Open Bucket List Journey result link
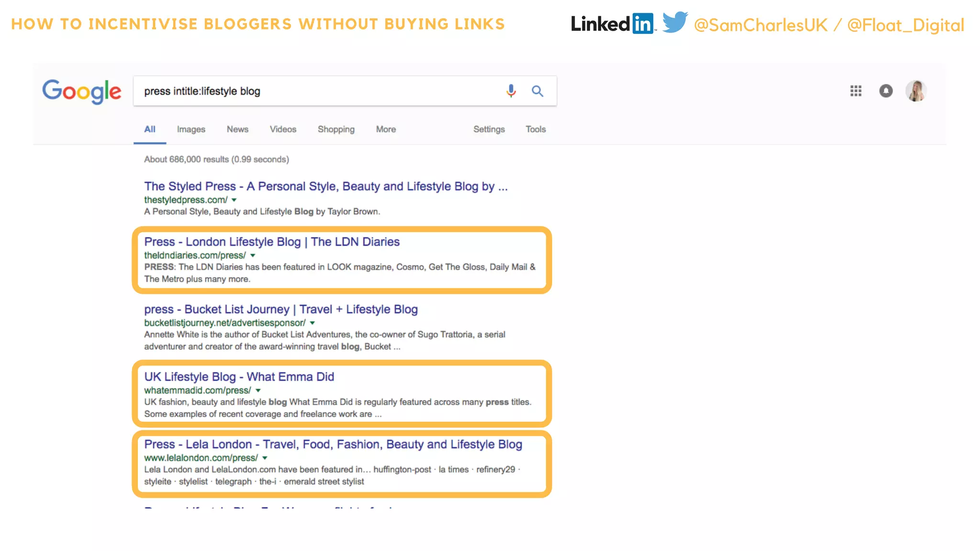 [x=281, y=309]
